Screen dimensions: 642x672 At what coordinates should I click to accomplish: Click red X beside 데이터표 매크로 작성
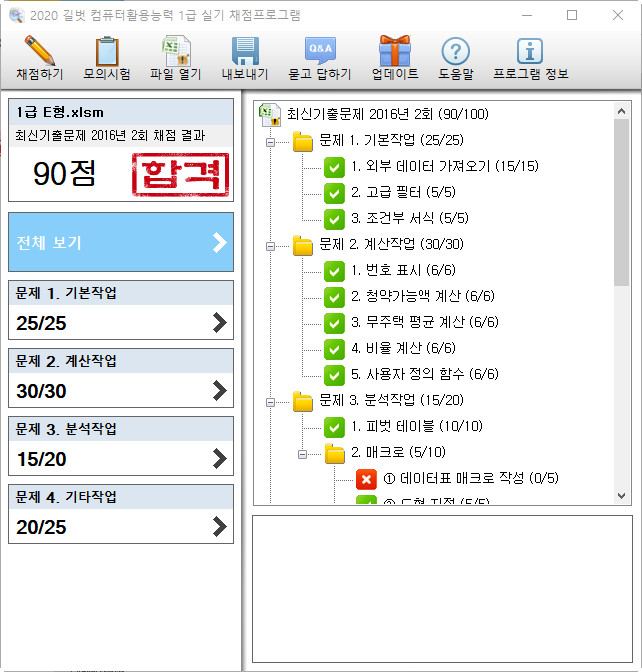point(365,479)
